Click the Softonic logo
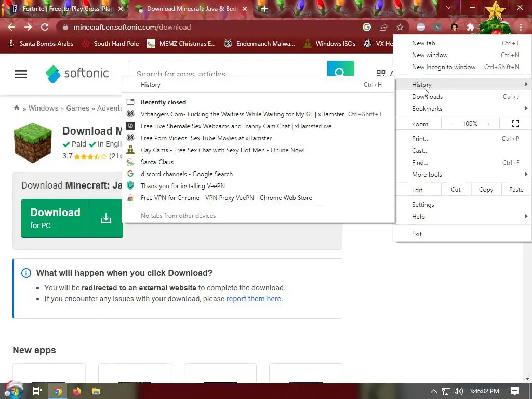Image resolution: width=532 pixels, height=399 pixels. (77, 74)
